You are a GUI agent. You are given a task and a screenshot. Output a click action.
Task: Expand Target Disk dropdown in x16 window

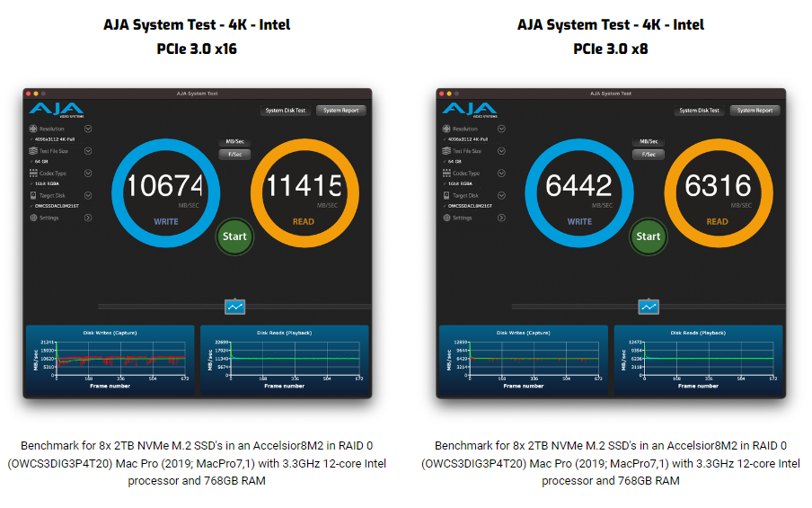coord(88,195)
